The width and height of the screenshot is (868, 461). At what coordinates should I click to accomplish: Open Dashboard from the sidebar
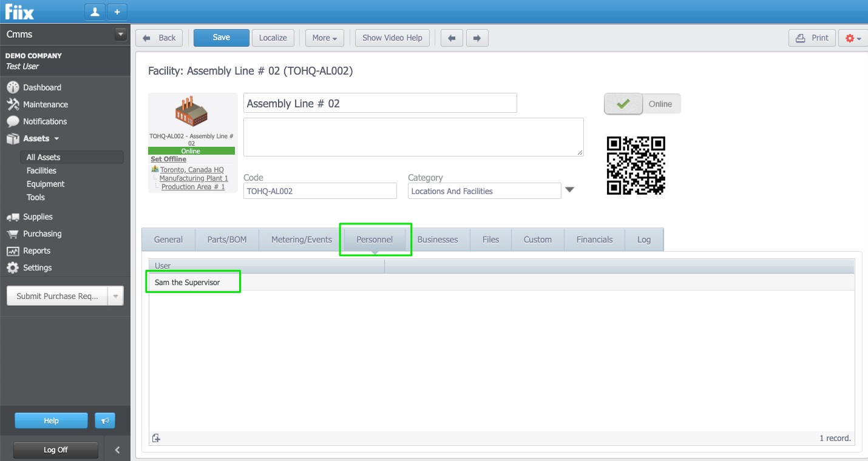point(42,87)
